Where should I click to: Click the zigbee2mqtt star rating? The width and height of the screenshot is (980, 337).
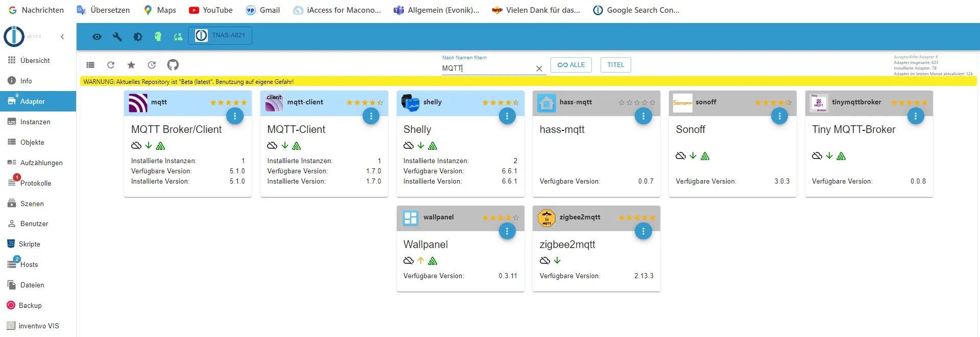coord(637,218)
